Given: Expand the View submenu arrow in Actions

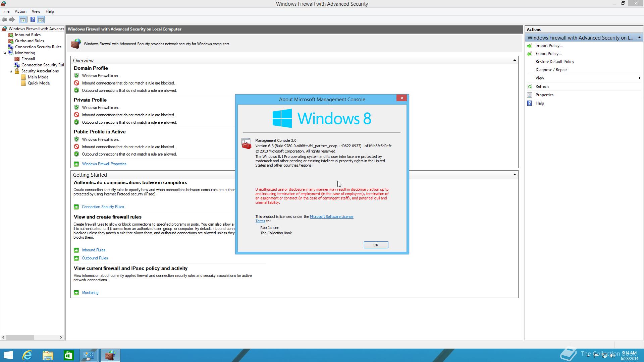Looking at the screenshot, I should coord(639,78).
